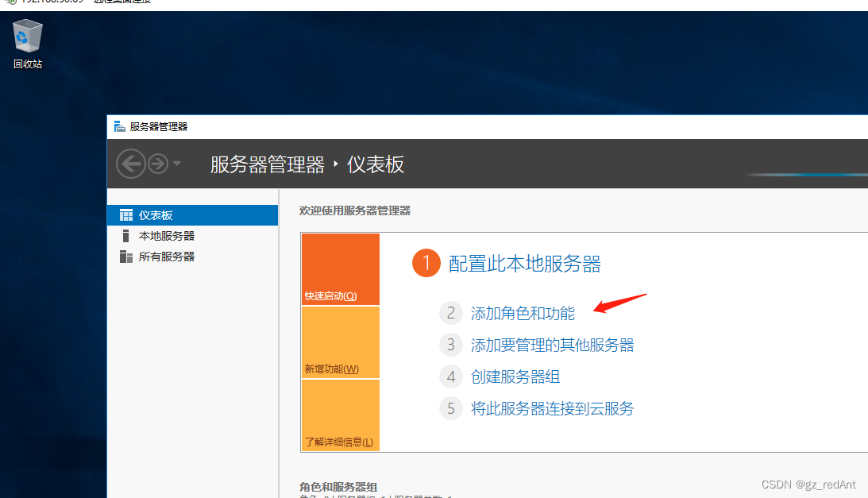Select 仪表板 in the left pane

[x=193, y=215]
